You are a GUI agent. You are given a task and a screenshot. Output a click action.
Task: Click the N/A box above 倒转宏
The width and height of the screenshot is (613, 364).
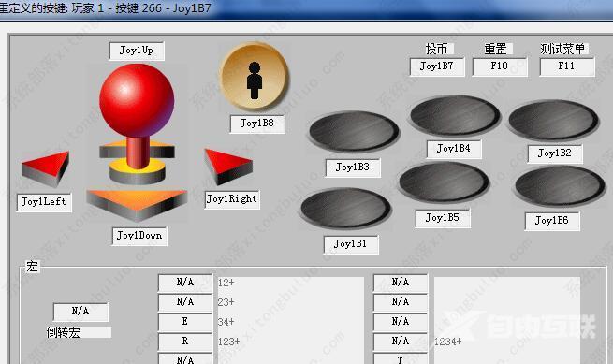pos(80,312)
